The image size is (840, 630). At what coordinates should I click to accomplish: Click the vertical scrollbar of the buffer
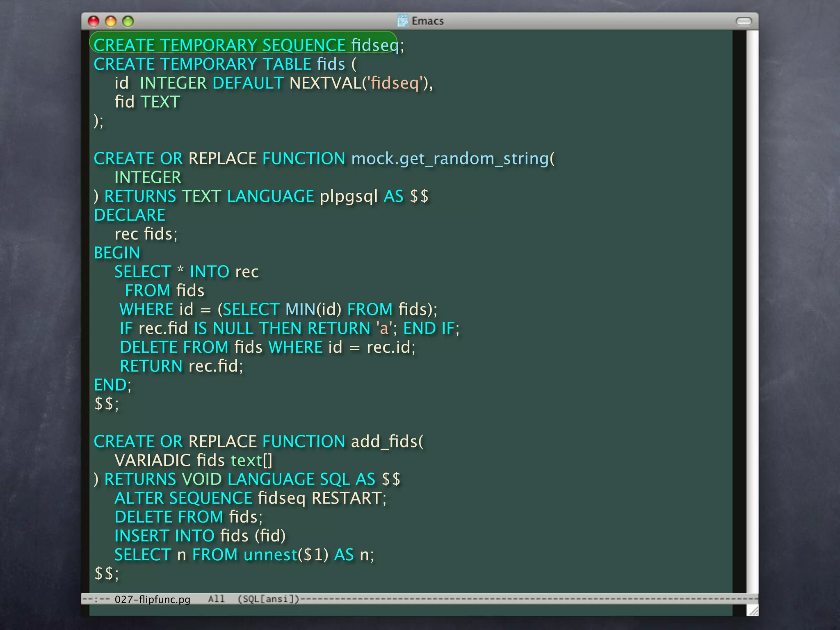coord(752,312)
